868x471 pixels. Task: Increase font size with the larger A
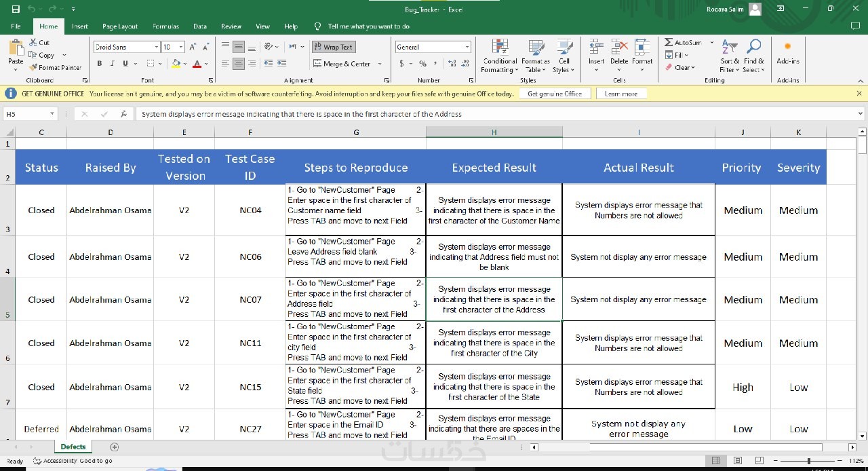coord(193,47)
